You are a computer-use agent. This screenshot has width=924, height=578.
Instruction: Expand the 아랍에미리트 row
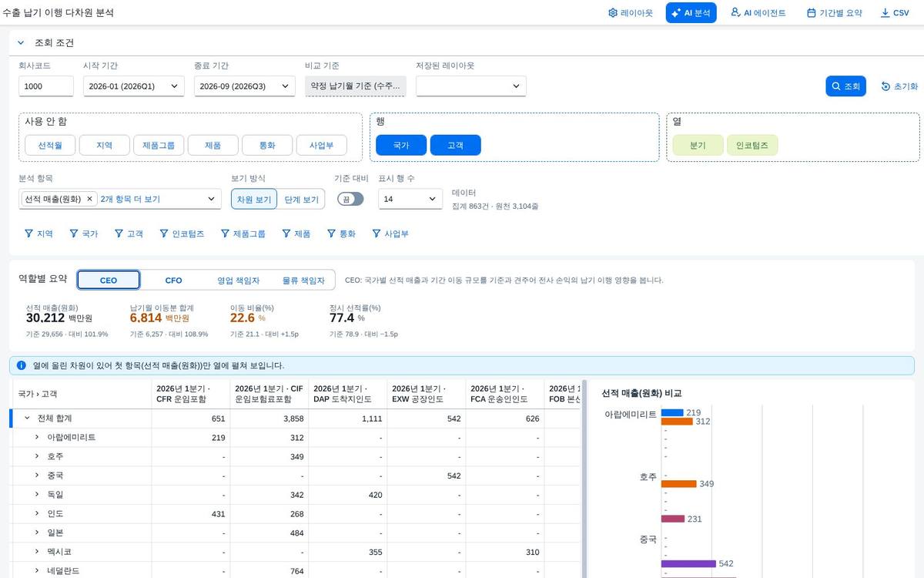pos(37,437)
